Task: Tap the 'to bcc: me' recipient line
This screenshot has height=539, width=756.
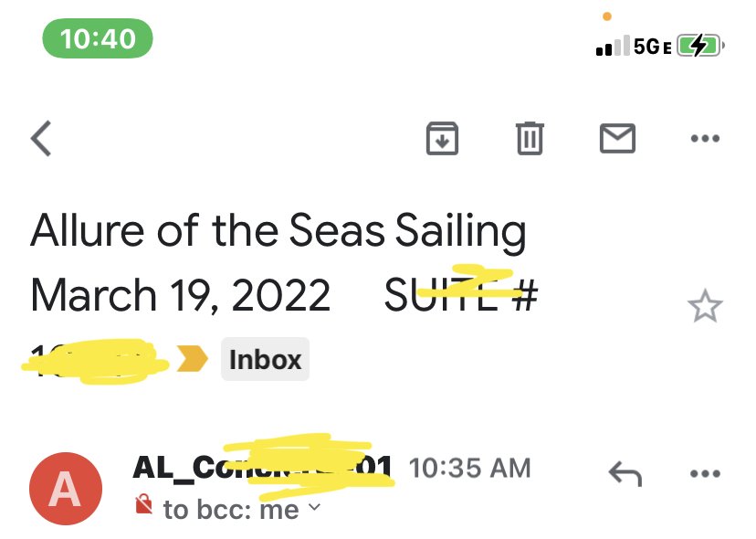Action: click(231, 510)
